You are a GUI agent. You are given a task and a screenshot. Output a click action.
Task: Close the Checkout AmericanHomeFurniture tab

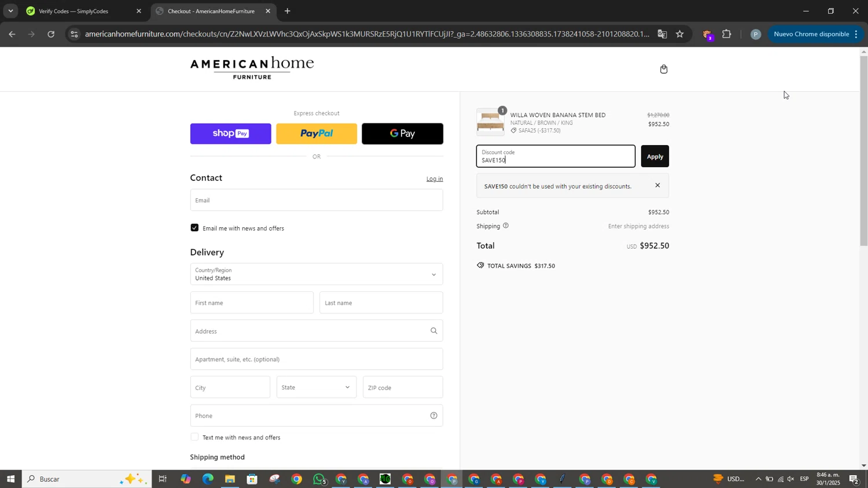[x=268, y=11]
